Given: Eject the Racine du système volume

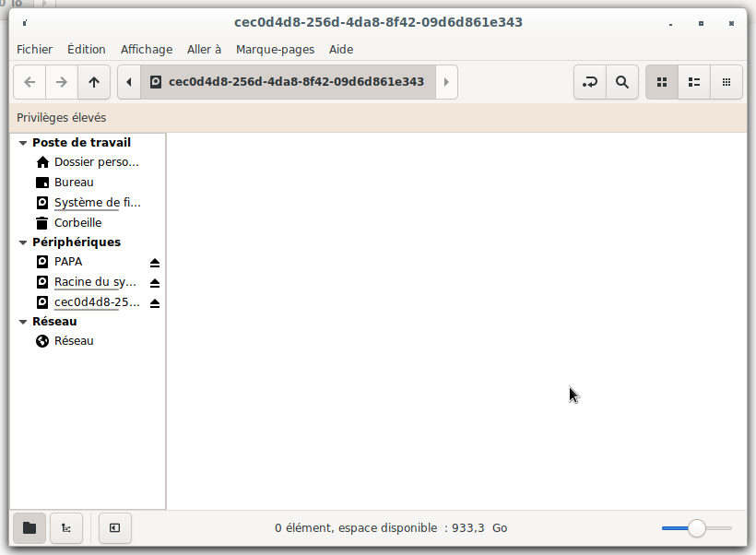Looking at the screenshot, I should point(155,282).
